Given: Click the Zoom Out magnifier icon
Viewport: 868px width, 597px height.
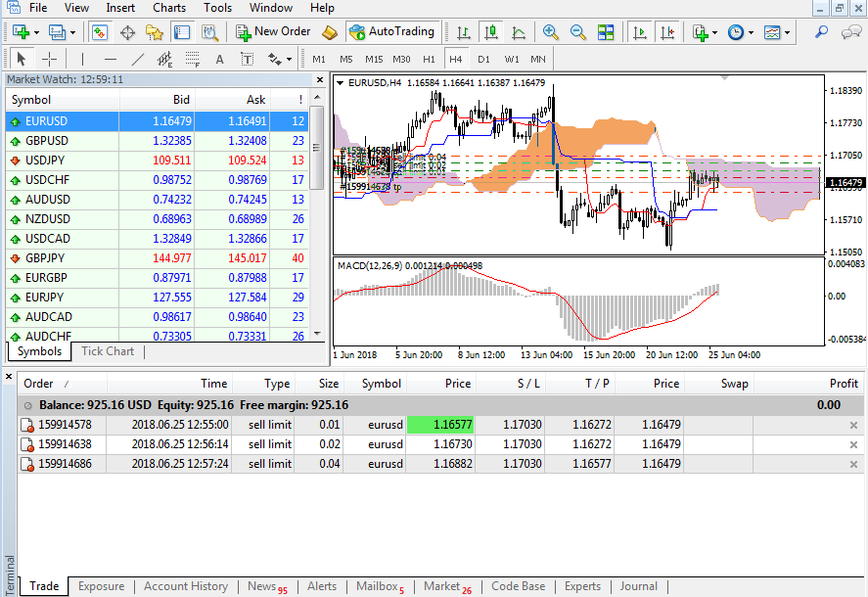Looking at the screenshot, I should click(x=578, y=32).
